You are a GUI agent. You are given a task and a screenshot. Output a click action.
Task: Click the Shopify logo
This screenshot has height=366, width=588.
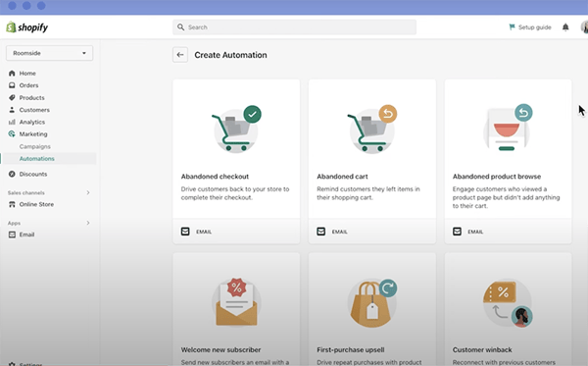(27, 27)
